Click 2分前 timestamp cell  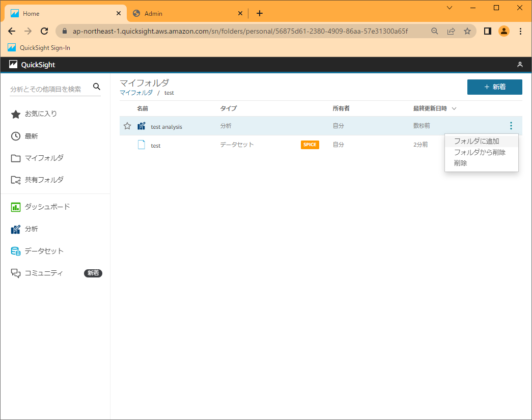tap(421, 145)
